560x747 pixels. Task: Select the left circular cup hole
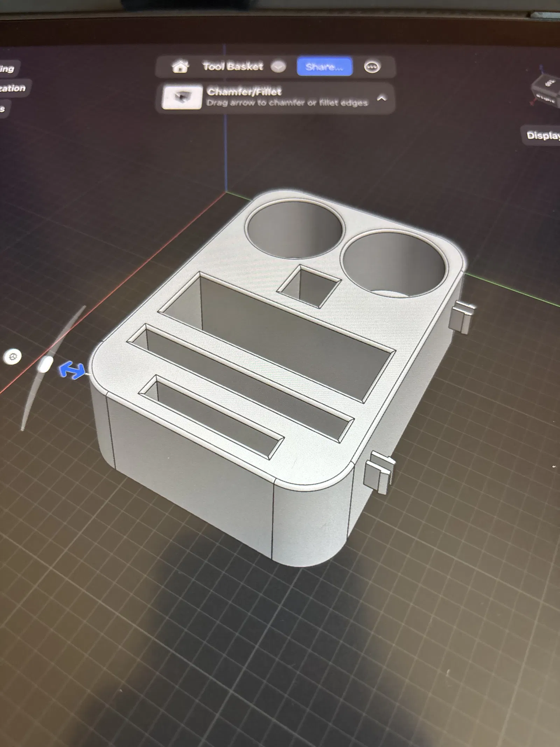pyautogui.click(x=295, y=229)
